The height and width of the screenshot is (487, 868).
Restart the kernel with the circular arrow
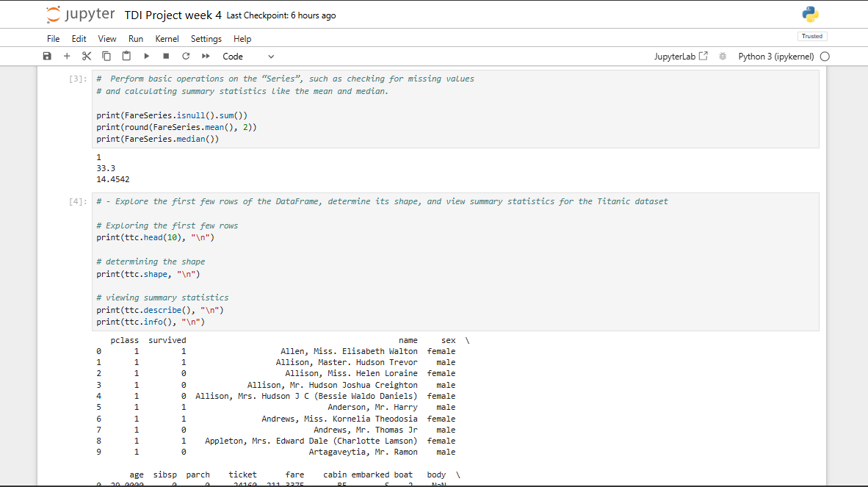tap(186, 56)
